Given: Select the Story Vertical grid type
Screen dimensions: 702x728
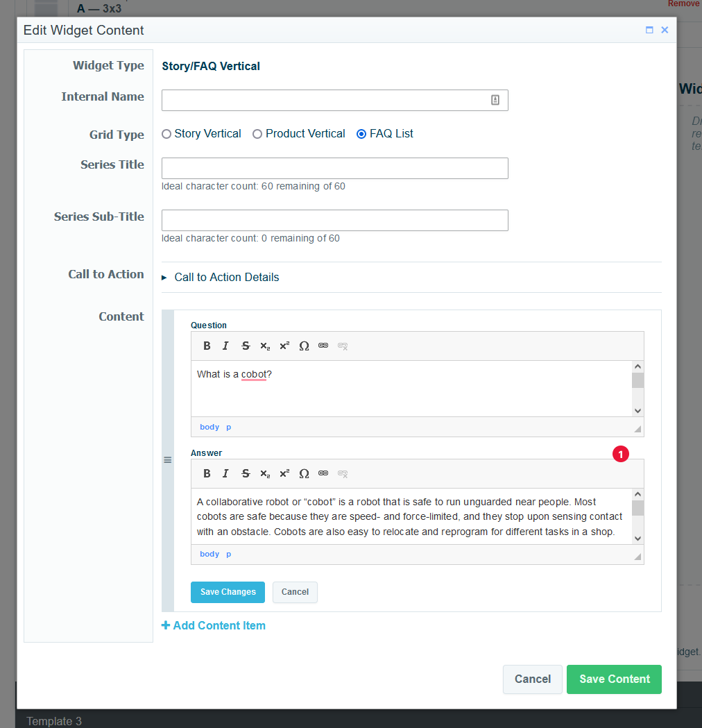Looking at the screenshot, I should 166,134.
